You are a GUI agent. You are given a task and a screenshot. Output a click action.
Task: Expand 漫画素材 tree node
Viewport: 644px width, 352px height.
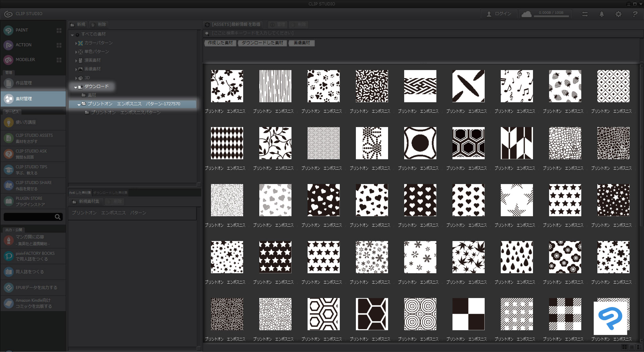[x=76, y=61]
